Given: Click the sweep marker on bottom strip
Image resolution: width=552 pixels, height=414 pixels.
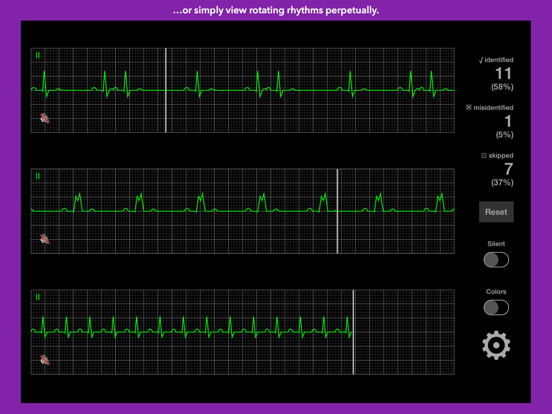Looking at the screenshot, I should [x=353, y=332].
